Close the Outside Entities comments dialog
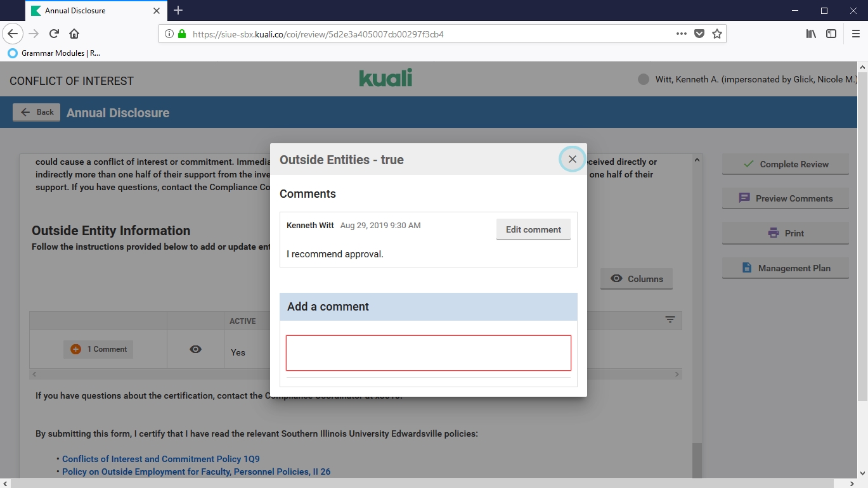The height and width of the screenshot is (488, 868). [x=572, y=160]
